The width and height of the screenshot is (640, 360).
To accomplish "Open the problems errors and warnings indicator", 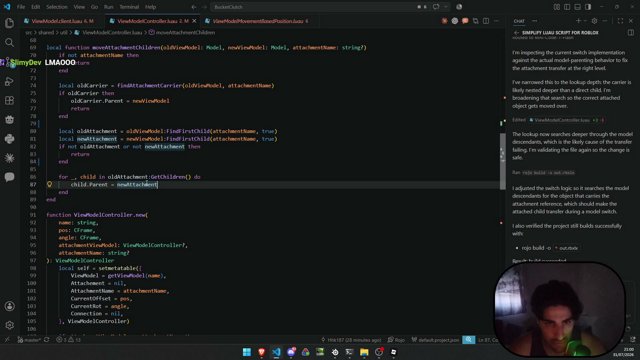I will 68,340.
